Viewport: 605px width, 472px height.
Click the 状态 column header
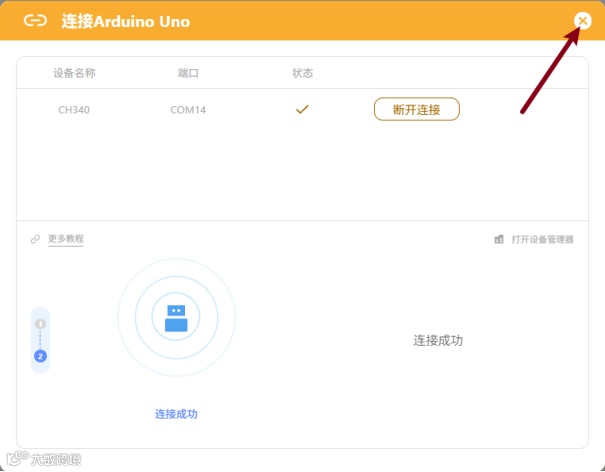click(x=302, y=73)
